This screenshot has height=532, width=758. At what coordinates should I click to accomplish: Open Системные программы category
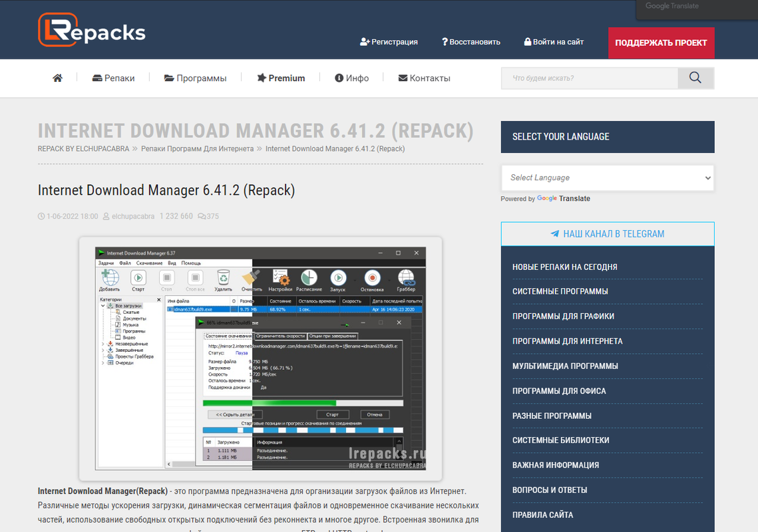560,291
